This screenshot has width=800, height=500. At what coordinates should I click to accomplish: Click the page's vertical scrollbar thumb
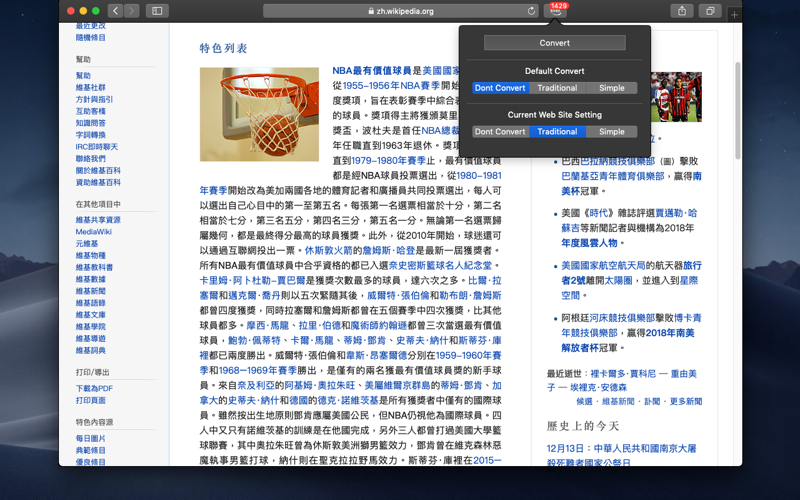click(x=737, y=110)
